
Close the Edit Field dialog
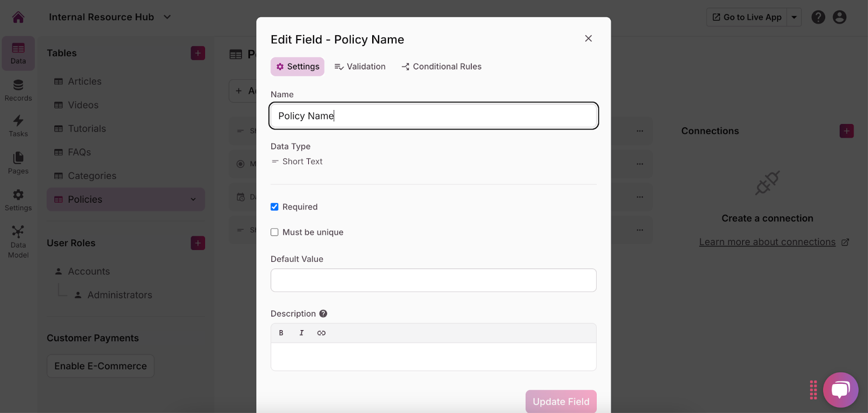click(x=588, y=38)
